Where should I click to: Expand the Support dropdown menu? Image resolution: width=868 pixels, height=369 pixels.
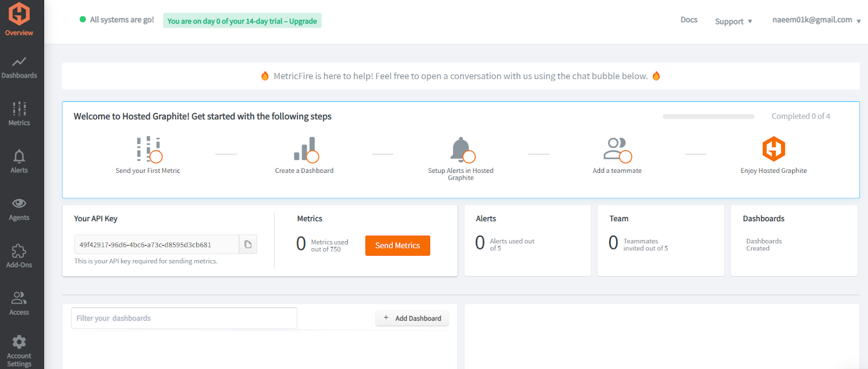(733, 22)
